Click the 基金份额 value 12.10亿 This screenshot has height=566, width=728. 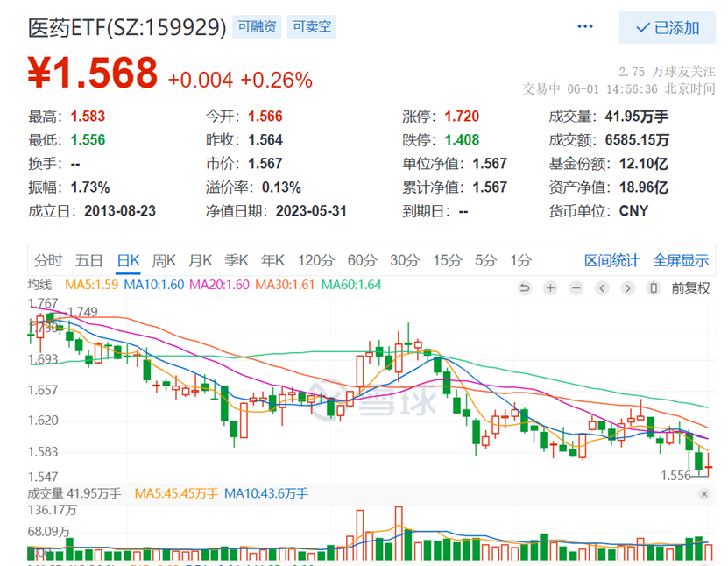click(x=644, y=164)
